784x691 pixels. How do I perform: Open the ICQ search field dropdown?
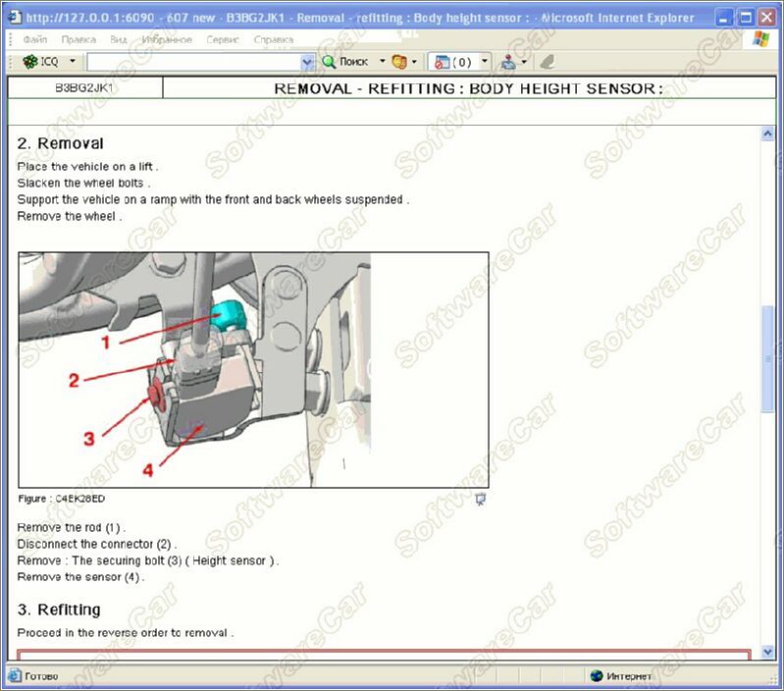click(x=307, y=62)
